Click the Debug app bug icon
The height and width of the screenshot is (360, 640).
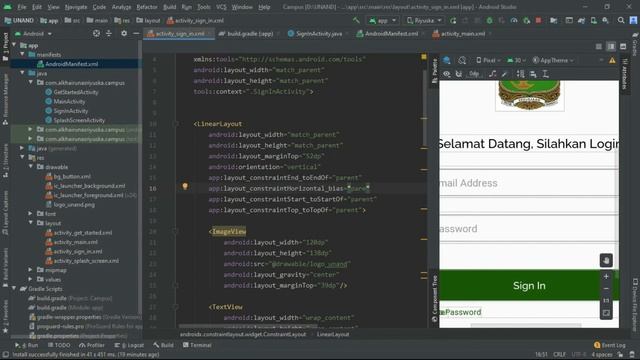pos(489,20)
